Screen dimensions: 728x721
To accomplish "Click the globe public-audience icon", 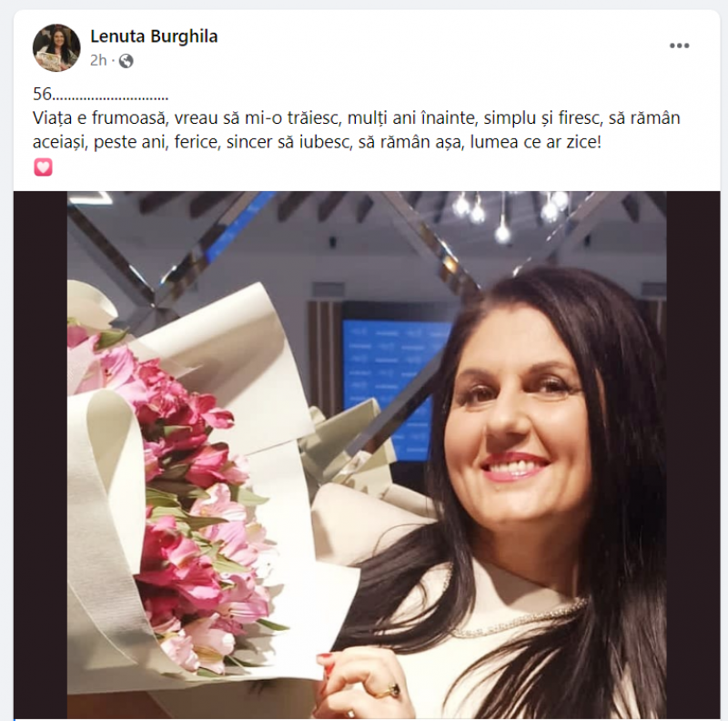I will tap(126, 61).
